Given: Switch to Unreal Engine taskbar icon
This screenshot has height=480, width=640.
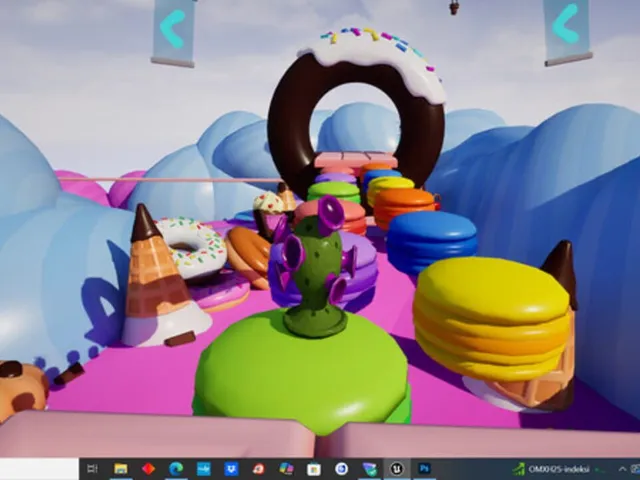Looking at the screenshot, I should click(x=397, y=469).
